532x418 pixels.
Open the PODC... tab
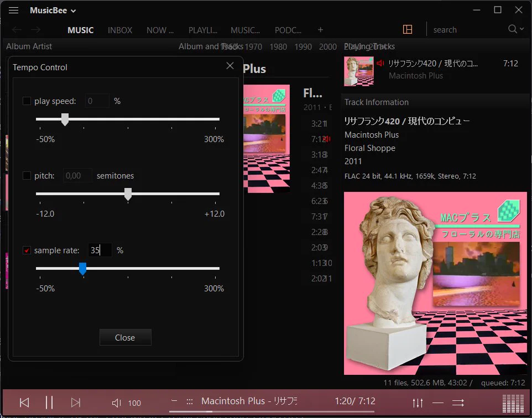point(288,30)
